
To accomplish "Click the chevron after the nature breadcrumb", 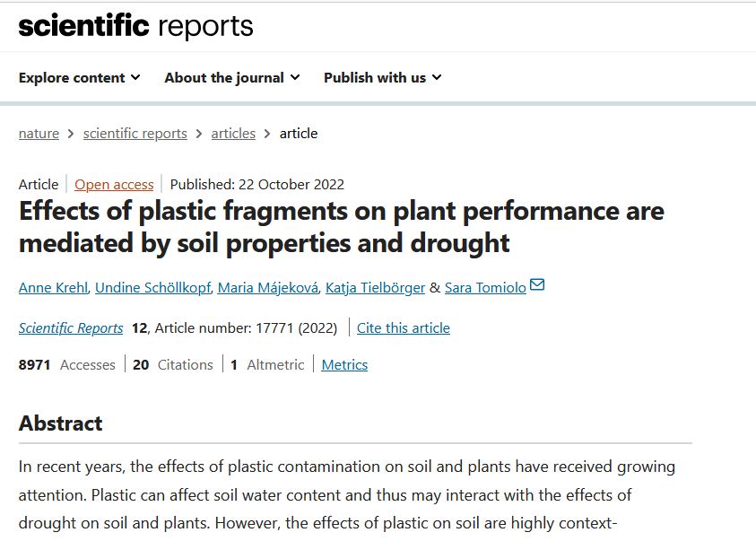I will [x=71, y=134].
